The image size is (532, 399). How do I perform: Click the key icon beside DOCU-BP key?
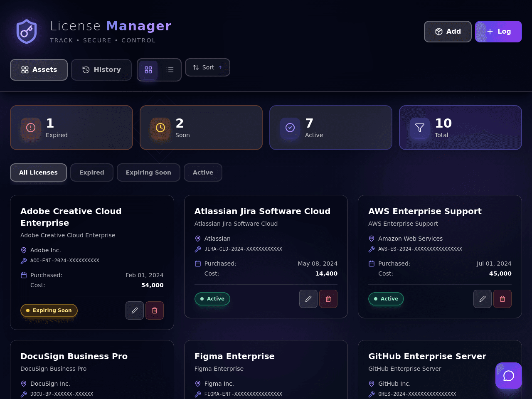pyautogui.click(x=24, y=394)
